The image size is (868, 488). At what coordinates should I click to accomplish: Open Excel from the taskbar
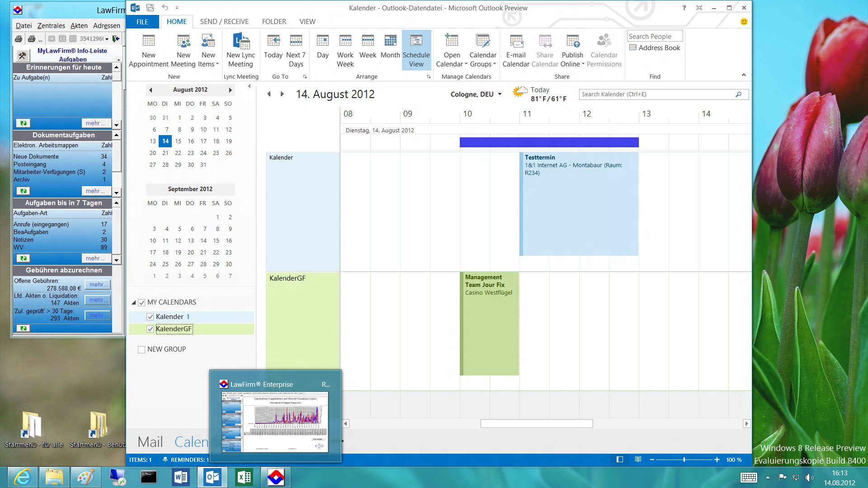(x=244, y=477)
